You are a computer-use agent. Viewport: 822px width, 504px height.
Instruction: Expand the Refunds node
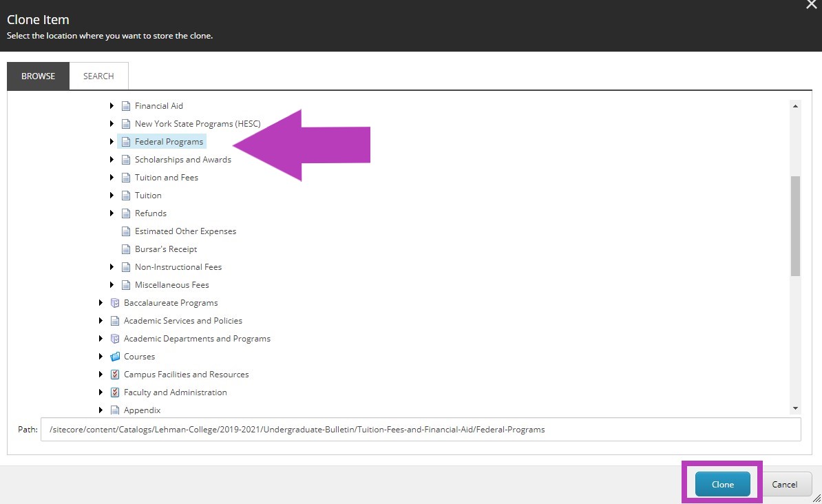(x=112, y=213)
